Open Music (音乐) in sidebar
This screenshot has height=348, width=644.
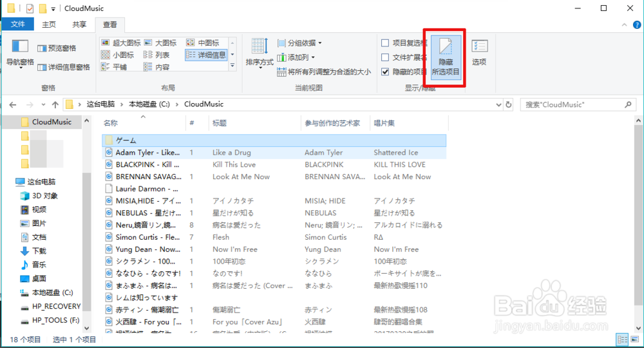tap(33, 265)
